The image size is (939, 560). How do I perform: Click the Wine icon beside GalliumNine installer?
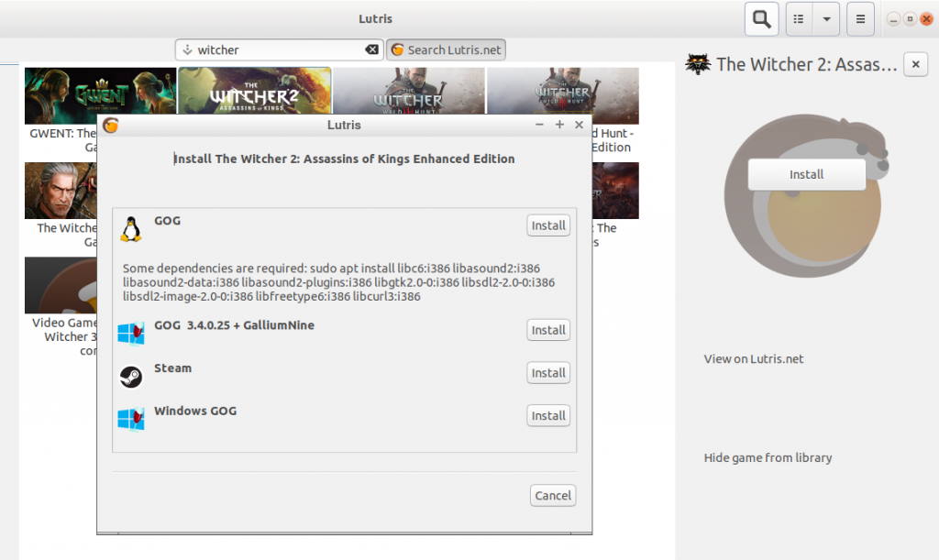click(x=131, y=334)
